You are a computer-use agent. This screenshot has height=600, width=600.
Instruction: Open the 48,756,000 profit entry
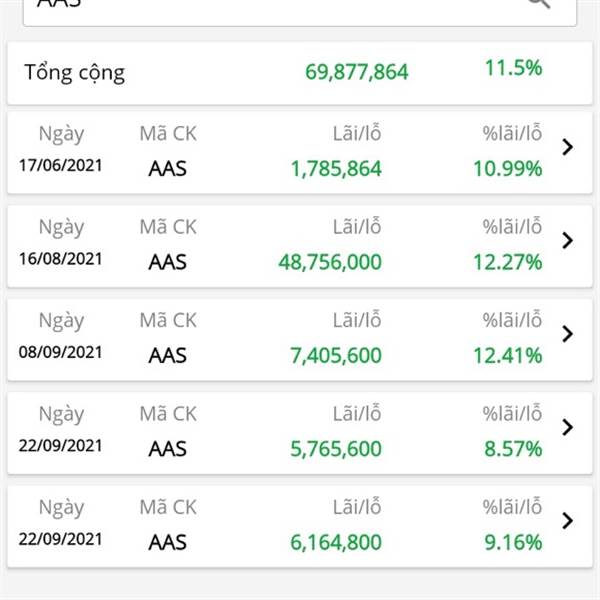point(330,262)
